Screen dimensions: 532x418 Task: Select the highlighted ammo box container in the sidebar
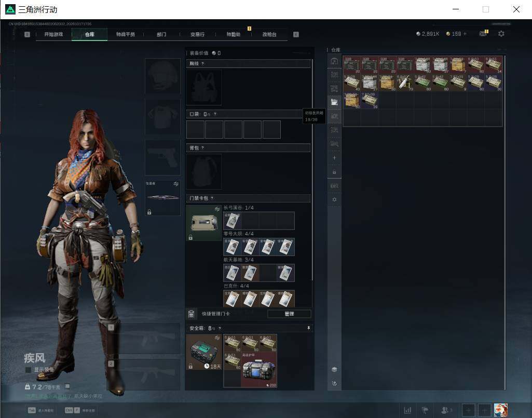coord(334,102)
